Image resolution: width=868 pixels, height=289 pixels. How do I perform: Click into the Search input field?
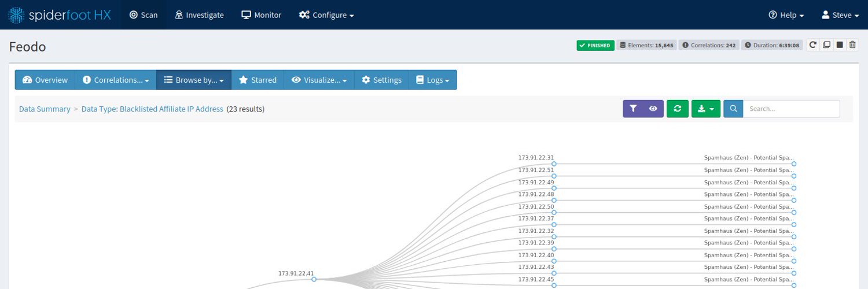tap(790, 109)
